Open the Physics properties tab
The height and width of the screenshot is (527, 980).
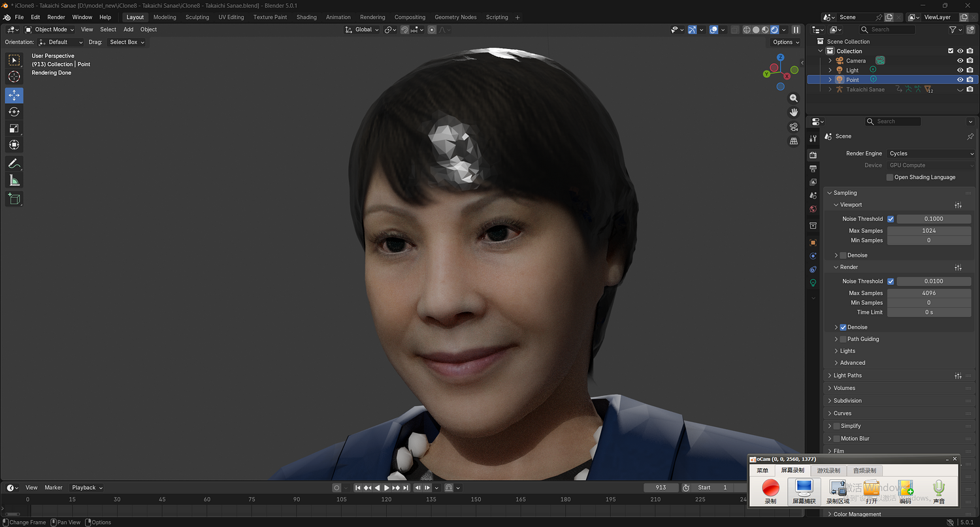pyautogui.click(x=813, y=256)
